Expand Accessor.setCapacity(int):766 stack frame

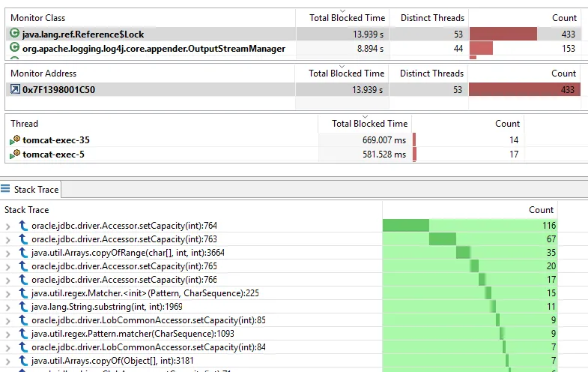click(x=8, y=280)
